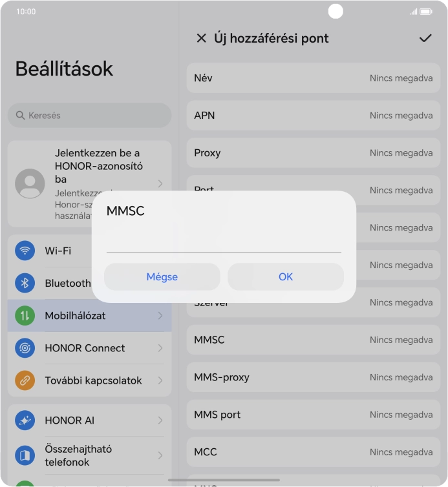Open the HONOR AI sparkle icon
Viewport: 448px width, 487px height.
click(25, 420)
